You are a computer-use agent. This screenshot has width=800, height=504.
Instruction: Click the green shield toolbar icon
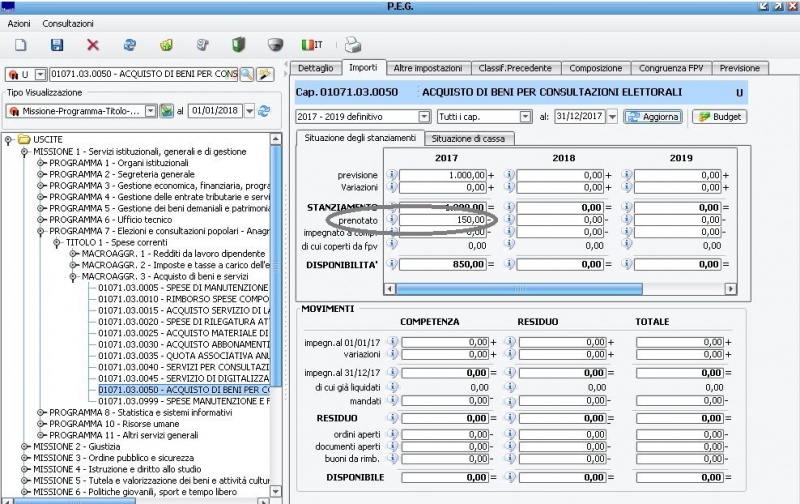point(238,45)
